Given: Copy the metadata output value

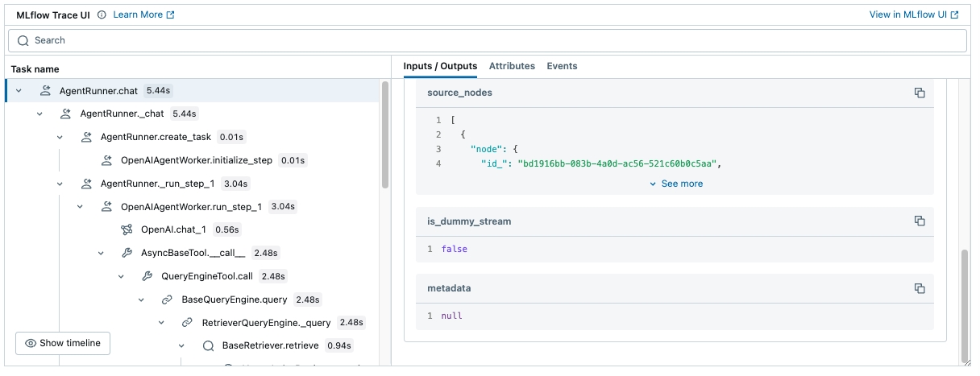Looking at the screenshot, I should point(919,288).
